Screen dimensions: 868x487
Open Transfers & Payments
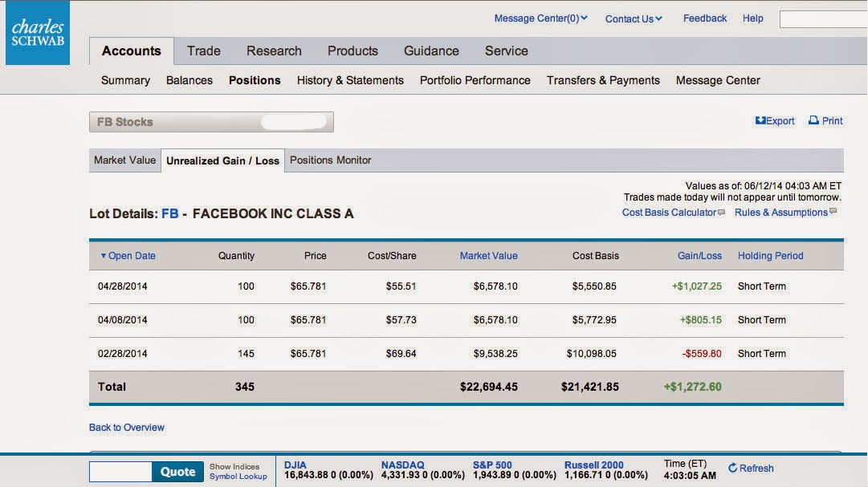tap(603, 80)
